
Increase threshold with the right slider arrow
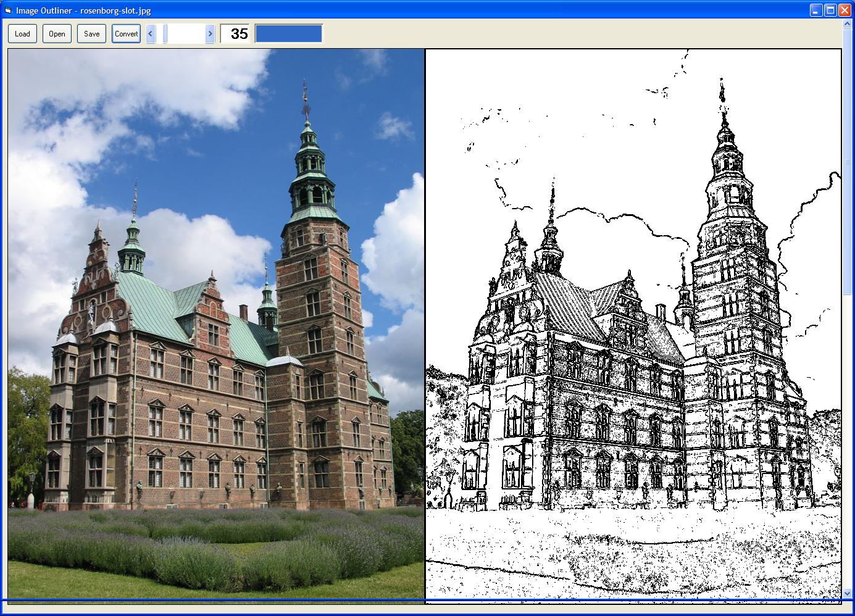[x=210, y=34]
